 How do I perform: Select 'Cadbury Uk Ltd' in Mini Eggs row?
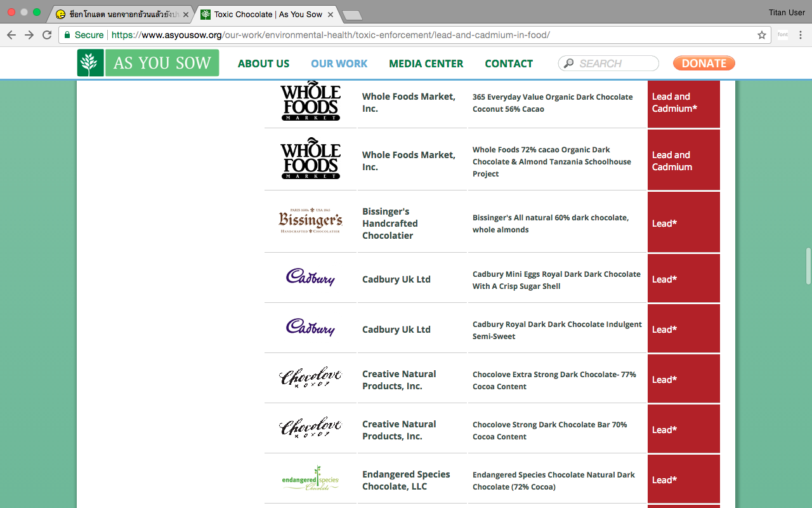(x=396, y=279)
